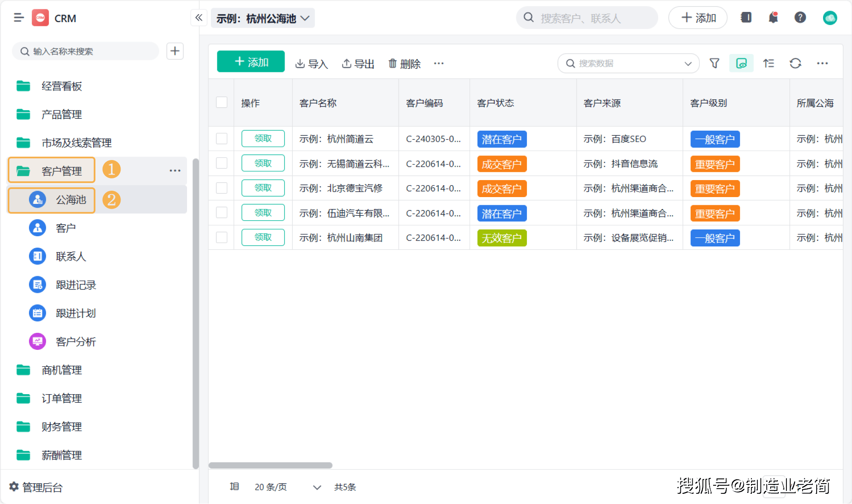The height and width of the screenshot is (504, 852).
Task: Expand the 财务管理 folder
Action: pos(49,427)
